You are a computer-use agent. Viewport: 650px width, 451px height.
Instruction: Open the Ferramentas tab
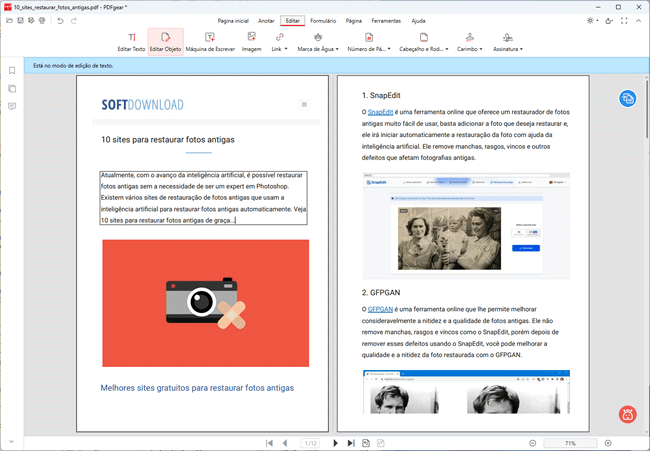386,21
